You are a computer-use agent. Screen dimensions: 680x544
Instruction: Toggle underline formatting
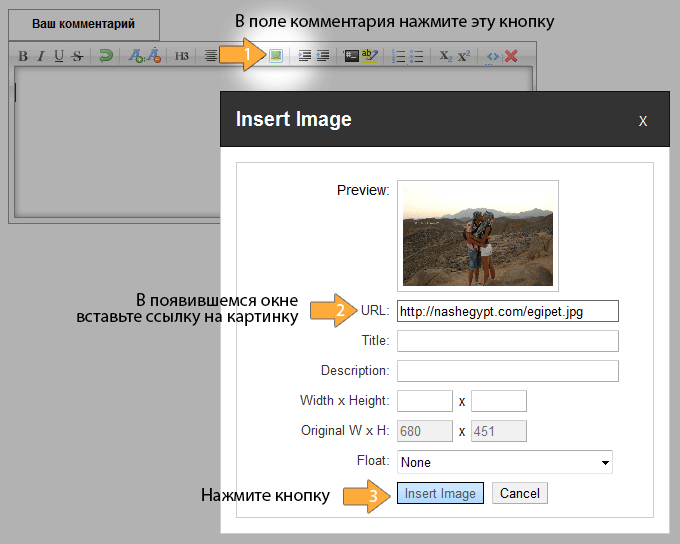tap(59, 56)
